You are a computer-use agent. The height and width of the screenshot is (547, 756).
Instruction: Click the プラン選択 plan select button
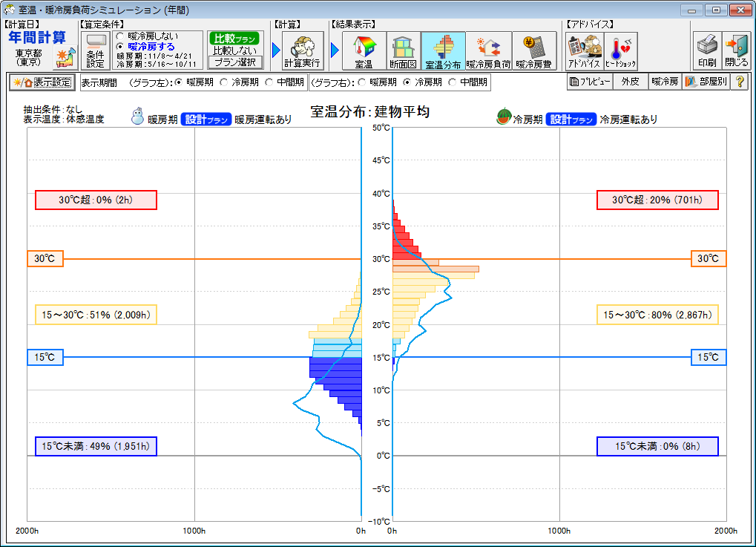(234, 62)
